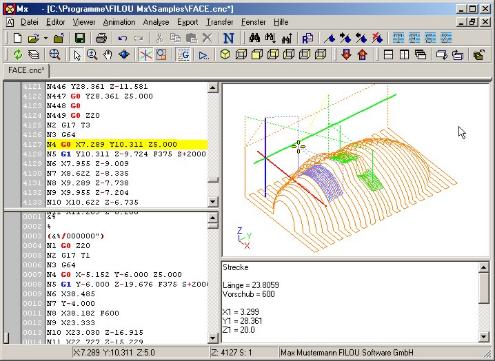This screenshot has width=495, height=361.
Task: Start the animation with the play icon
Action: (203, 54)
